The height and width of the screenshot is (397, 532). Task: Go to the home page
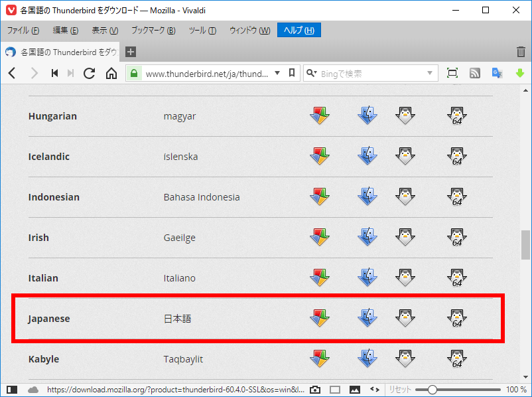click(x=111, y=73)
